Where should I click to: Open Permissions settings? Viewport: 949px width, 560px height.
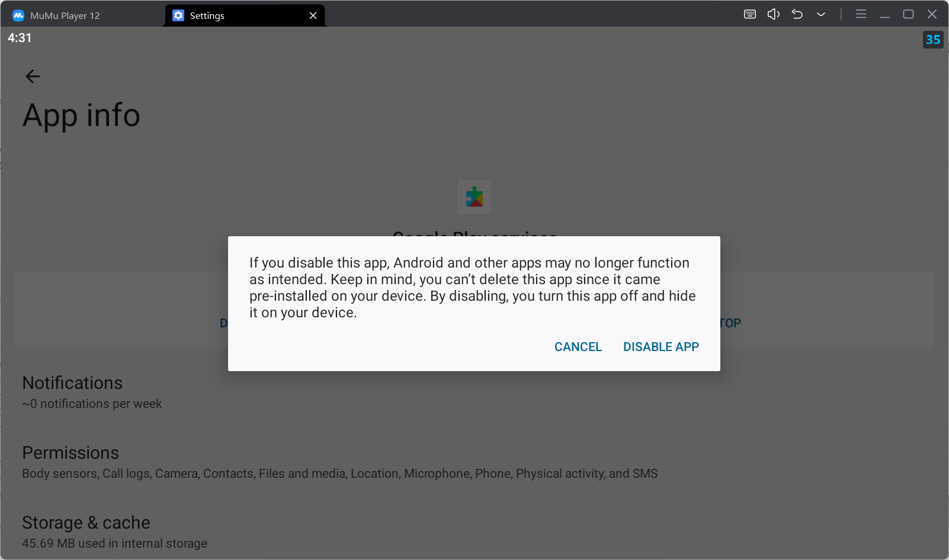(70, 461)
